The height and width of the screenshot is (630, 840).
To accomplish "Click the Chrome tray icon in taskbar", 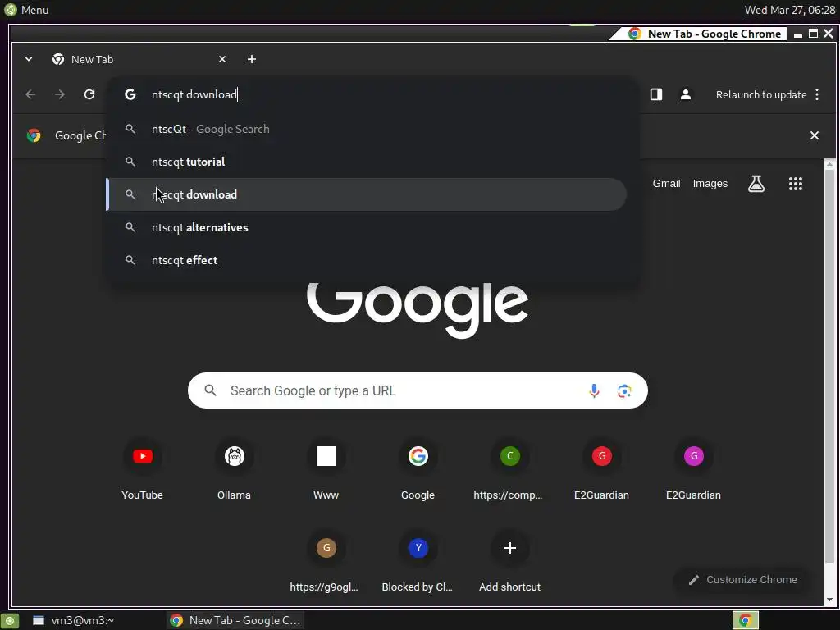I will pyautogui.click(x=745, y=620).
